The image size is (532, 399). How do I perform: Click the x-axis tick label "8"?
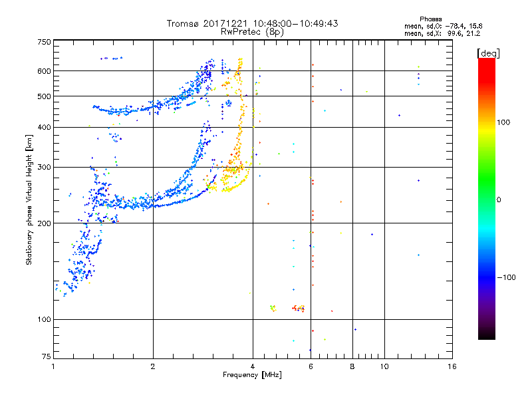[352, 366]
